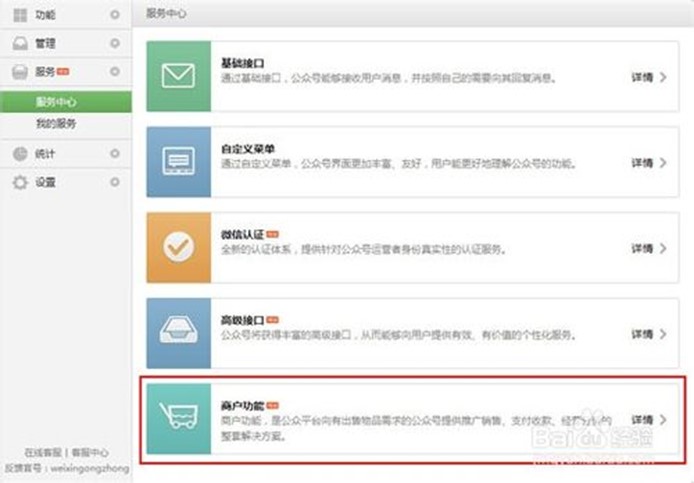Viewport: 694px width, 483px height.
Task: Click the new badge beside 商户功能
Action: tap(272, 405)
